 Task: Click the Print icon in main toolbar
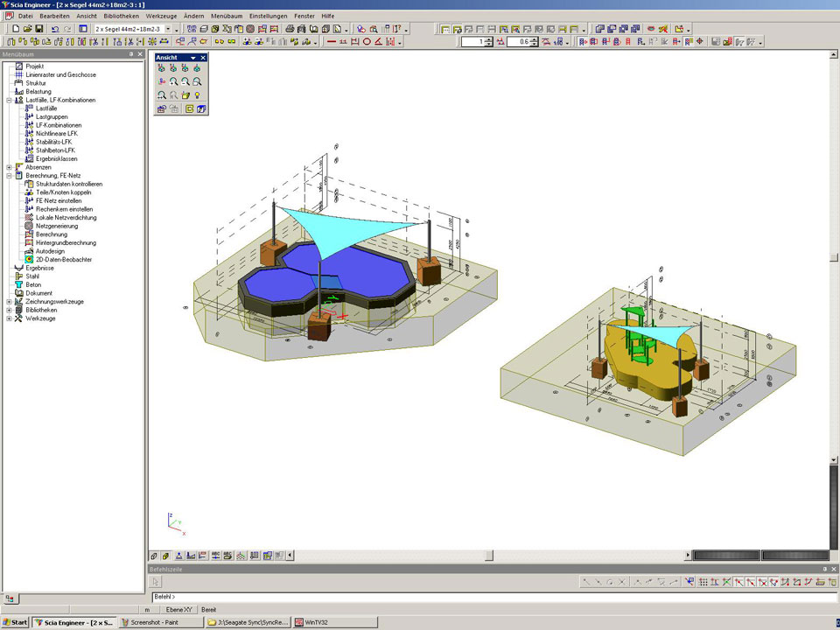tap(290, 29)
